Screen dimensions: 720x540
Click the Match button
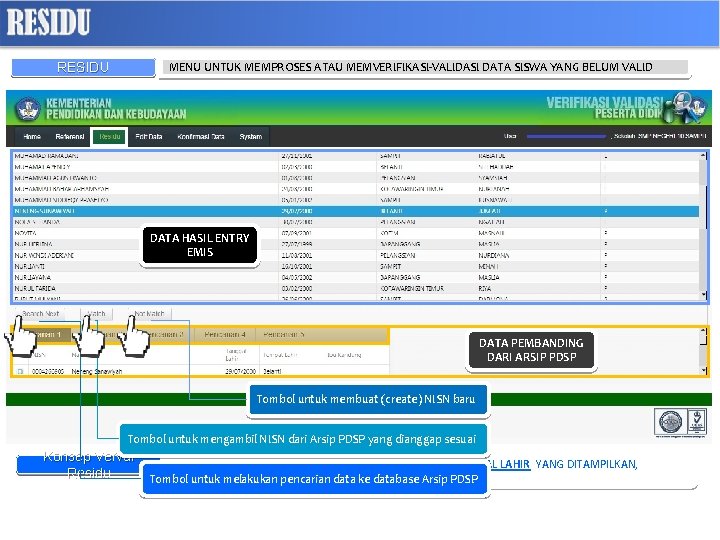click(96, 314)
